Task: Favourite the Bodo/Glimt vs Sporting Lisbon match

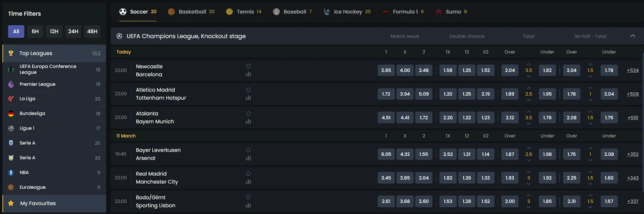Action: coord(248,197)
